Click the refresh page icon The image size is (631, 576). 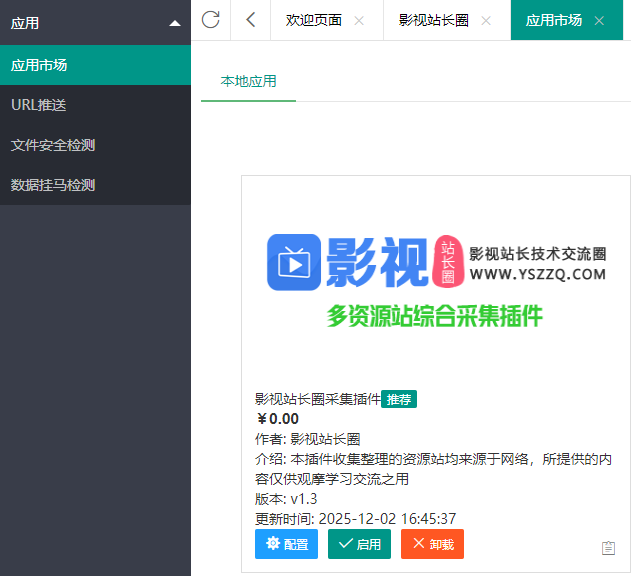[210, 20]
